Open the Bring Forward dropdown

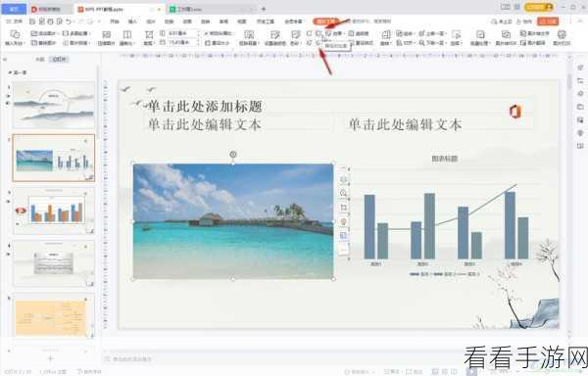pos(433,33)
